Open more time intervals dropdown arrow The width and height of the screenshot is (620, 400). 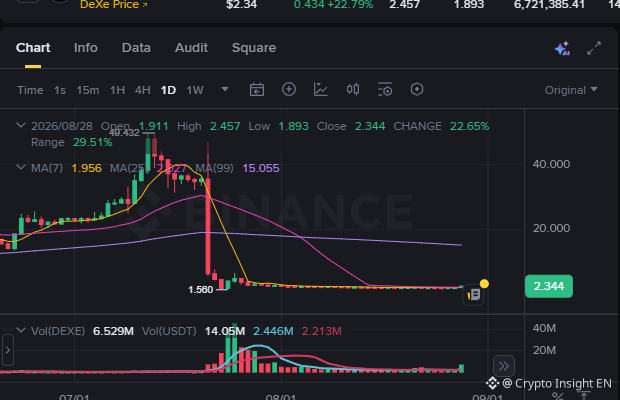click(x=225, y=89)
